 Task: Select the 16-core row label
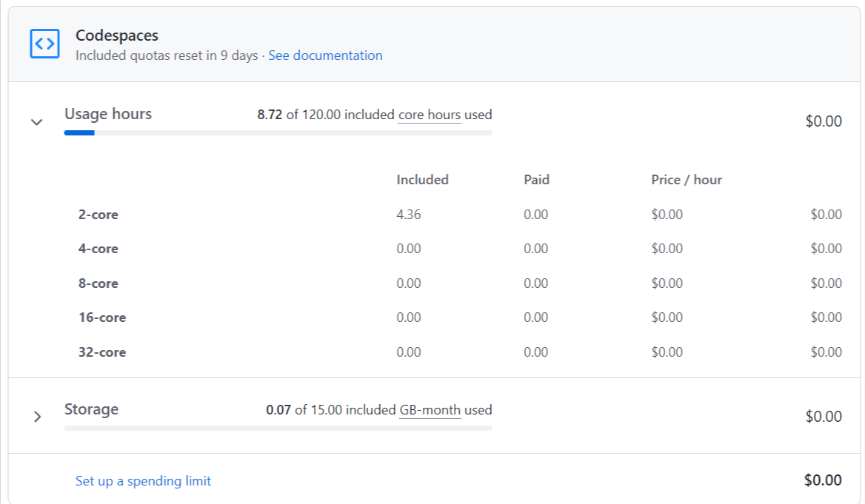click(x=102, y=317)
